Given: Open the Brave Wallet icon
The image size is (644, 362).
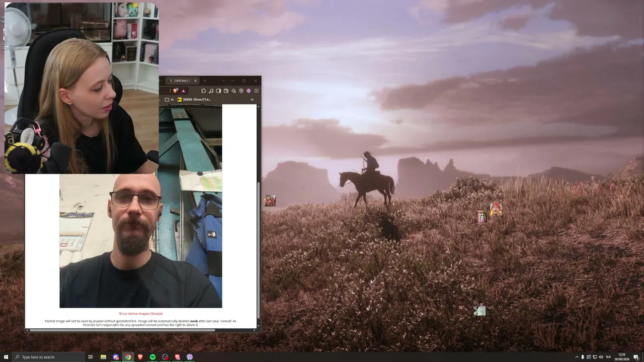Looking at the screenshot, I should point(226,91).
